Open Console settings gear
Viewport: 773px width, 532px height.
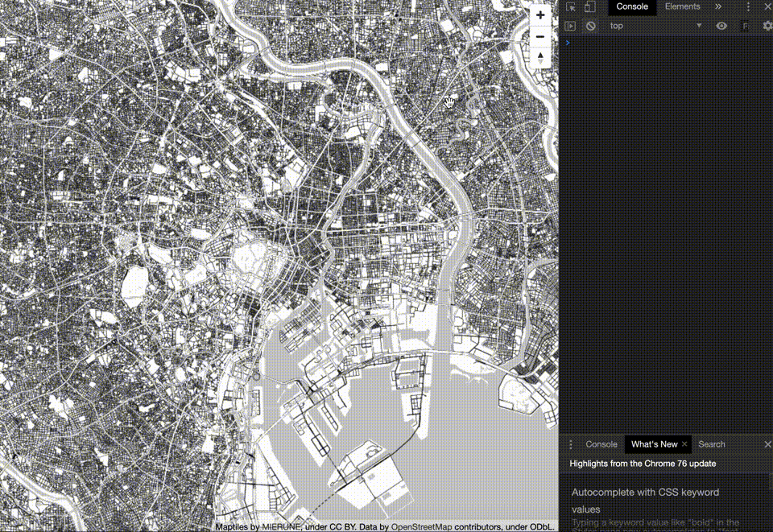tap(767, 26)
